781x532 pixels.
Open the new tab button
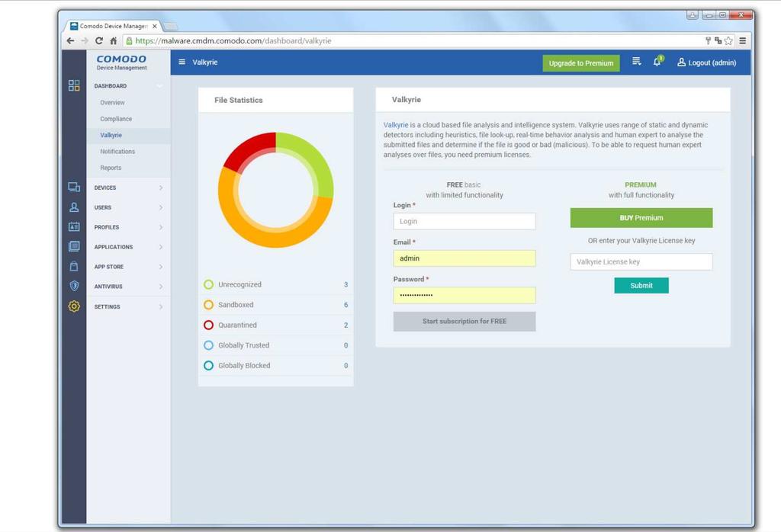coord(170,27)
